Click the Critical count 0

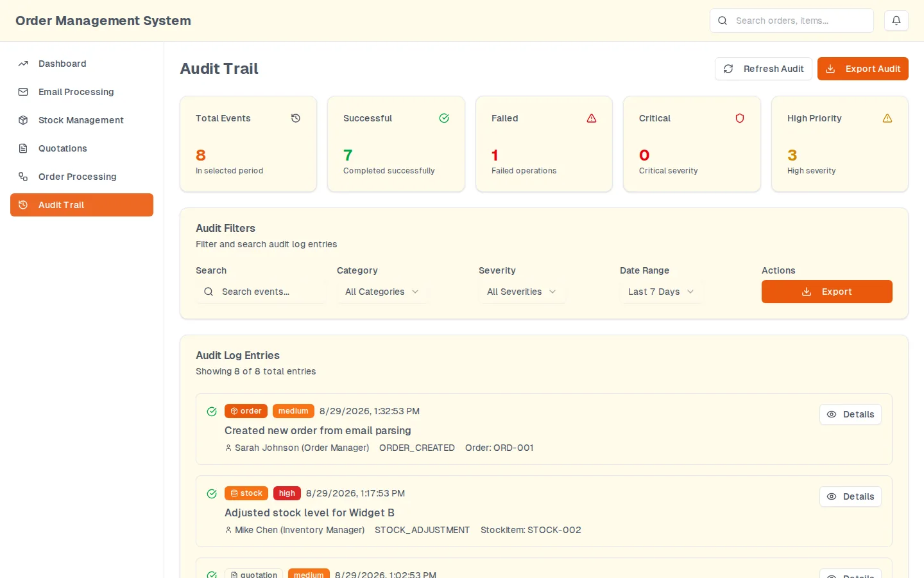point(644,155)
